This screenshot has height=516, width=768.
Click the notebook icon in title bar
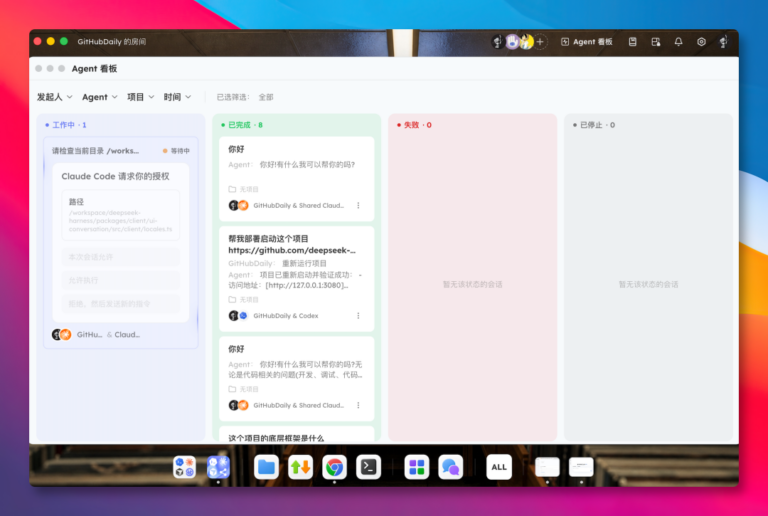pyautogui.click(x=632, y=42)
